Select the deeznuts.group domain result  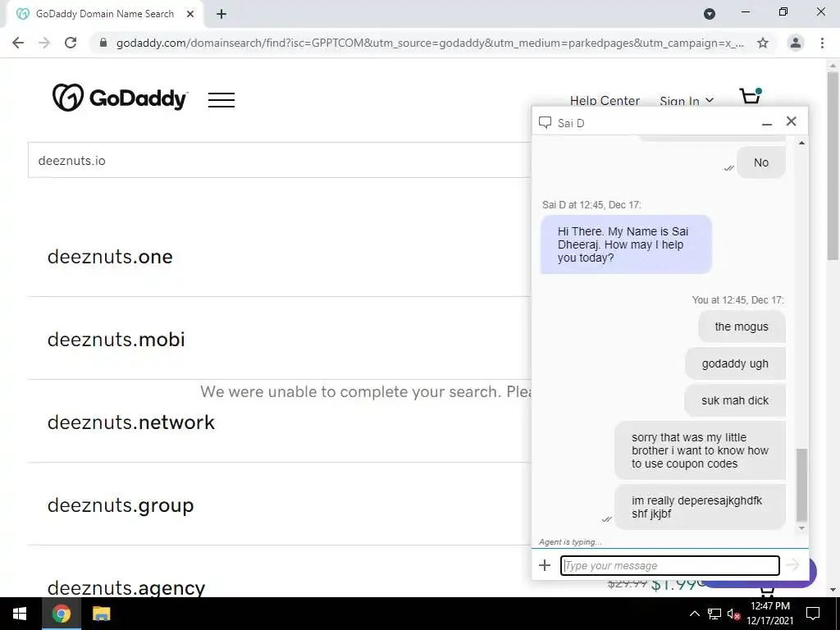point(121,505)
